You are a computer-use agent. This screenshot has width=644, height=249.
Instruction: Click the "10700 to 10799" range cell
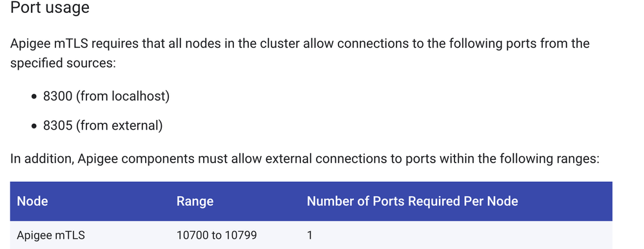tap(217, 235)
